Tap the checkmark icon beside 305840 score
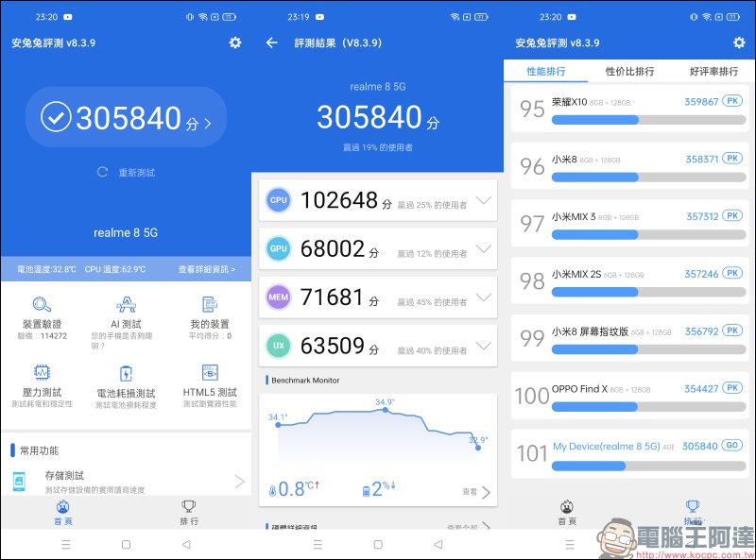The image size is (756, 560). (x=56, y=117)
